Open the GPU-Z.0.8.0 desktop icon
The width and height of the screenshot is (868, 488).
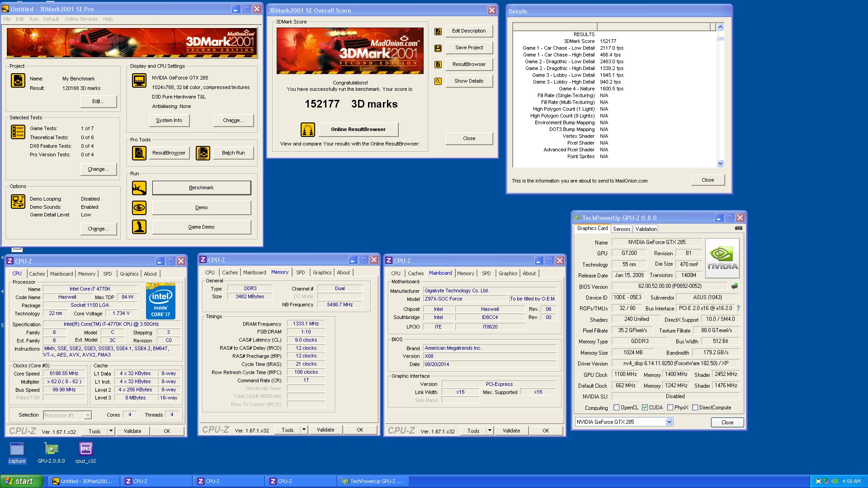52,453
